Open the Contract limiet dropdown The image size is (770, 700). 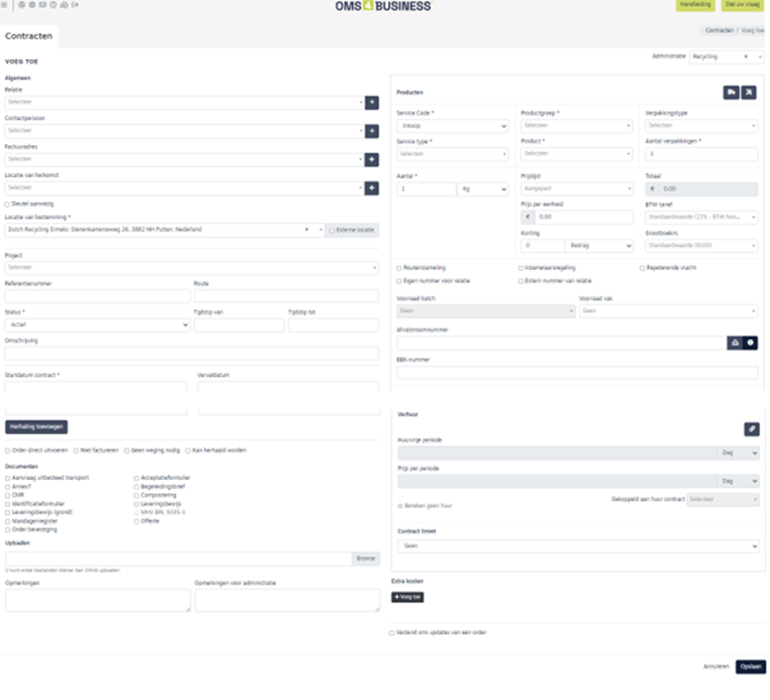point(577,546)
